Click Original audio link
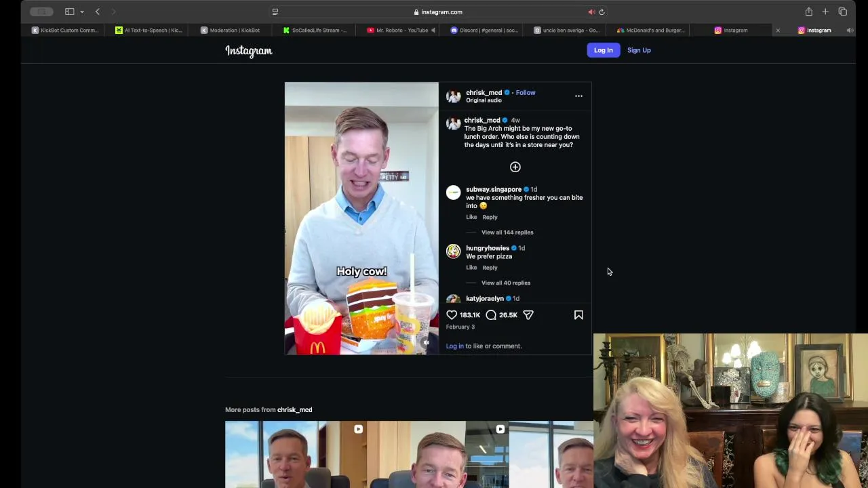 point(484,100)
